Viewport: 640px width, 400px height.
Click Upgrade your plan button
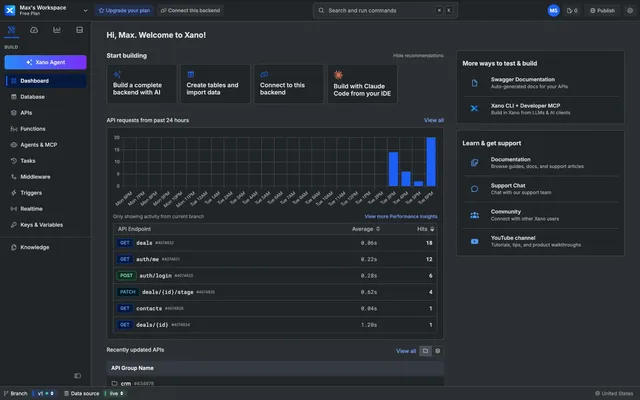point(124,11)
